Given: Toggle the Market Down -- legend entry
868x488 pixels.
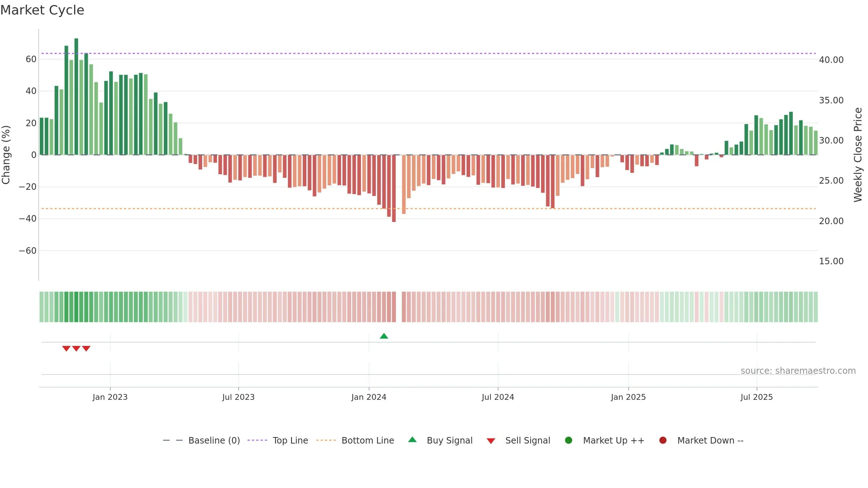Looking at the screenshot, I should click(701, 440).
